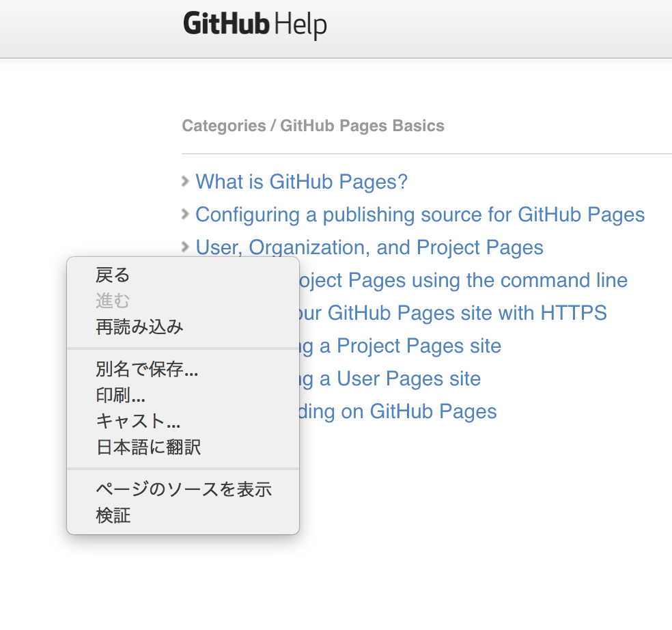Viewport: 672px width, 630px height.
Task: Click arrow bullet beside 'User, Organization, and Project Pages'
Action: pos(185,247)
